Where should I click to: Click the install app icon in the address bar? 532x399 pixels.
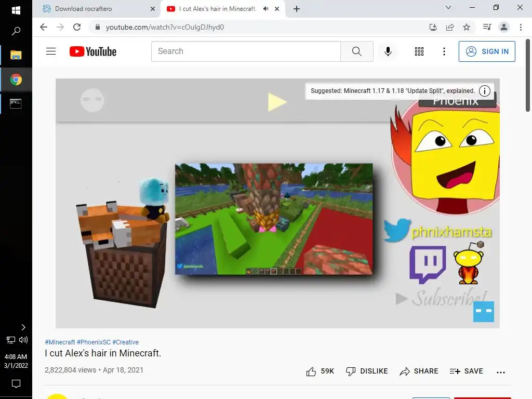(x=433, y=27)
